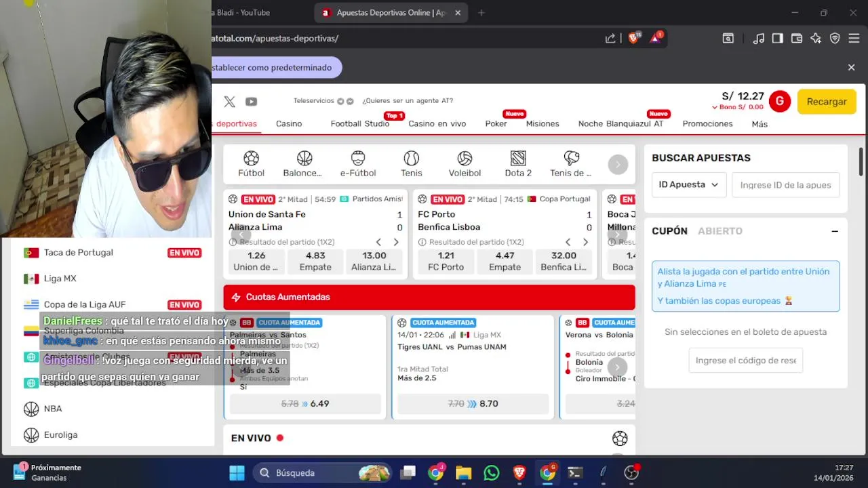Bet 1.26 on Union de Santa Fe
The image size is (868, 488).
[x=256, y=261]
